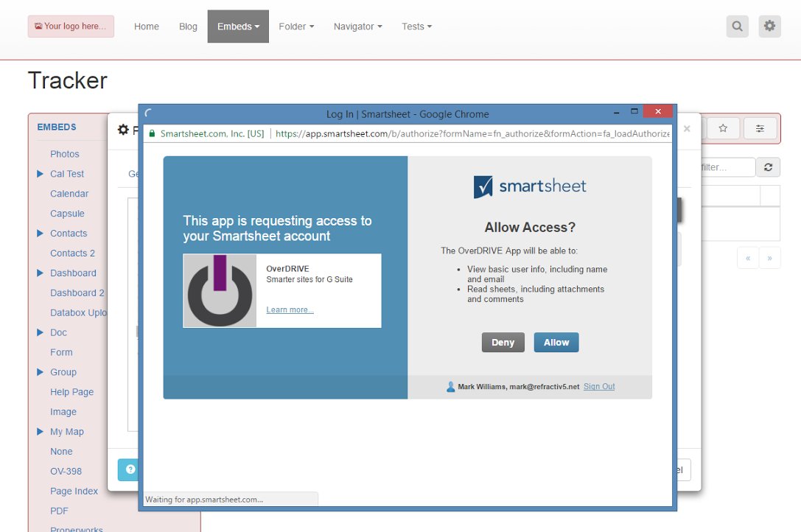Expand the Group tree item
Screen dimensions: 801x532
coord(40,372)
